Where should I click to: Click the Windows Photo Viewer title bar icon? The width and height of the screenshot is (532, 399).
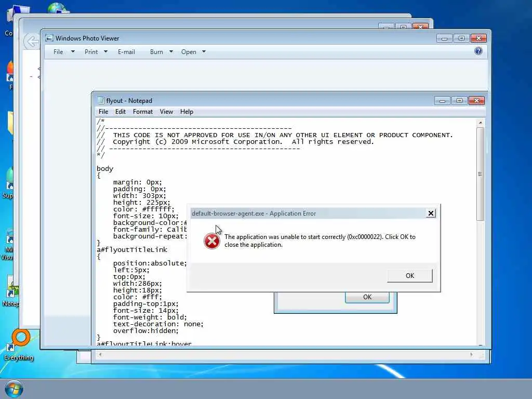coord(49,38)
